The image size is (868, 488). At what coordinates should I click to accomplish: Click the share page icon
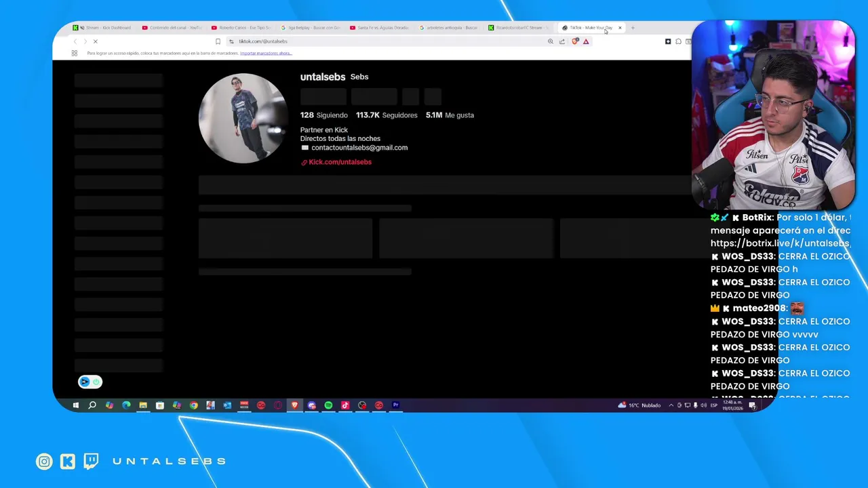tap(561, 41)
